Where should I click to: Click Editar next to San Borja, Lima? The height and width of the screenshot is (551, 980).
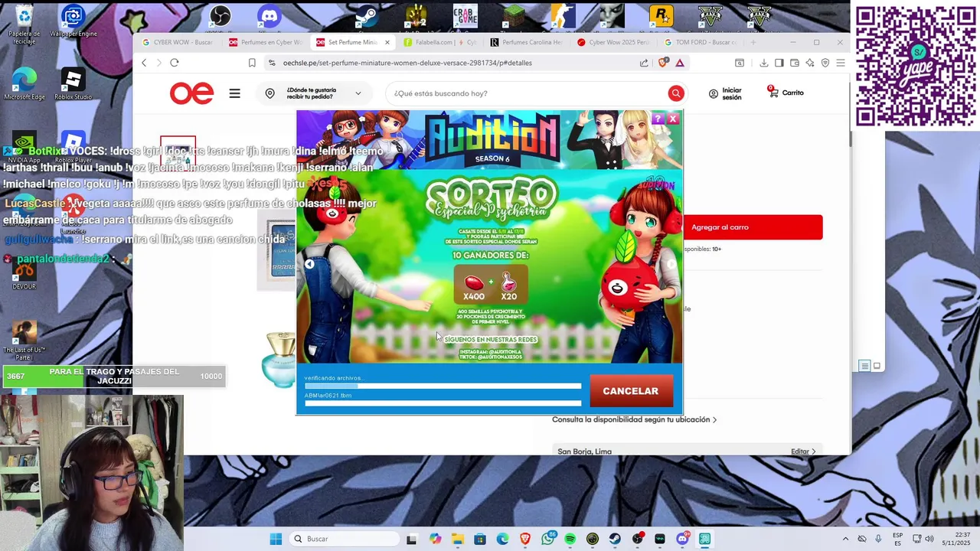tap(803, 452)
